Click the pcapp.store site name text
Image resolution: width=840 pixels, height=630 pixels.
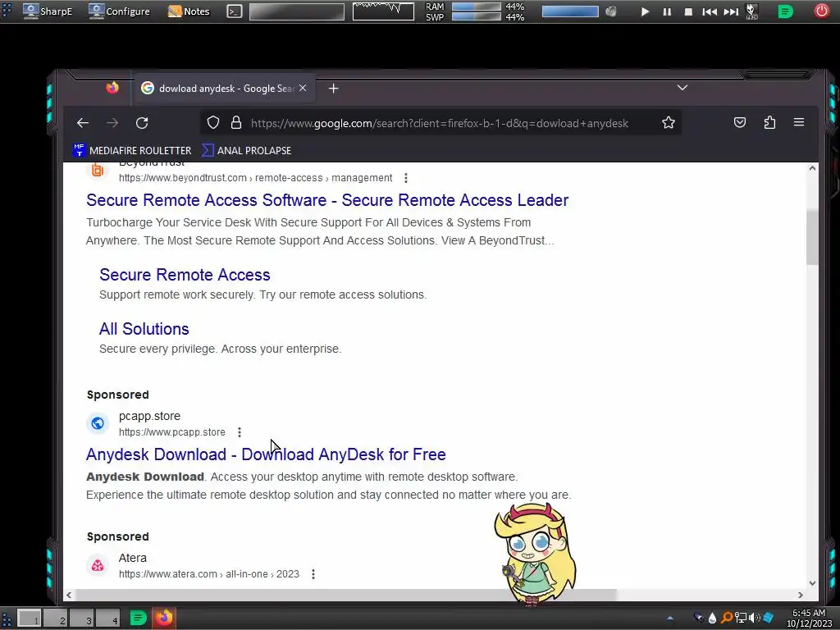pos(149,416)
